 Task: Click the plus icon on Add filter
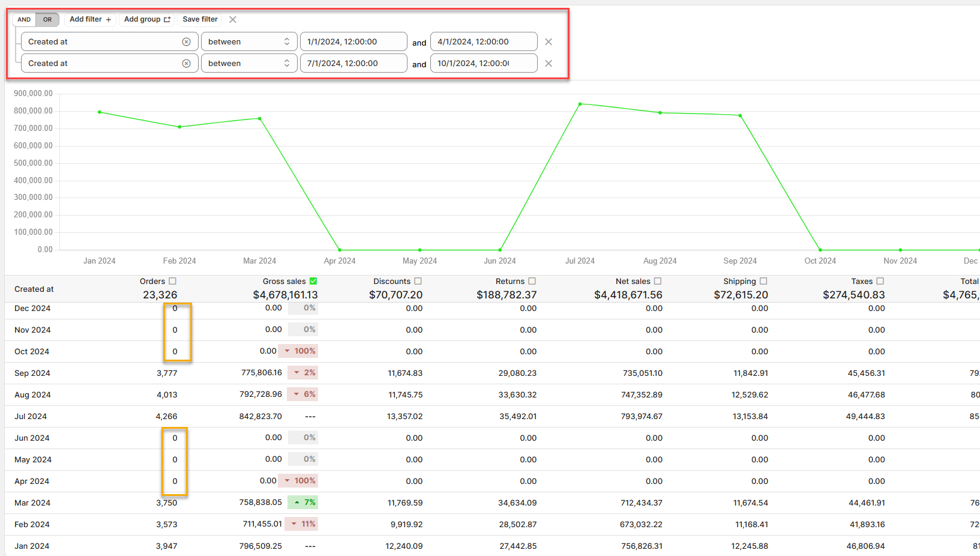[x=109, y=20]
